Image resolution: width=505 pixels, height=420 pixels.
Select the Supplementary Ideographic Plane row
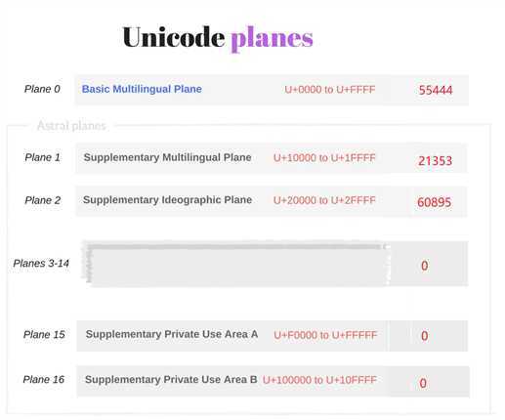coord(272,201)
